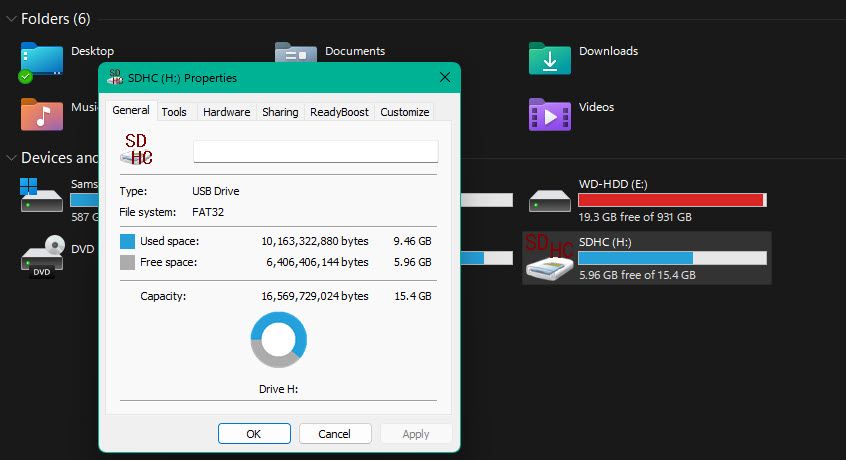The height and width of the screenshot is (460, 846).
Task: Open the Sharing tab
Action: coord(280,112)
